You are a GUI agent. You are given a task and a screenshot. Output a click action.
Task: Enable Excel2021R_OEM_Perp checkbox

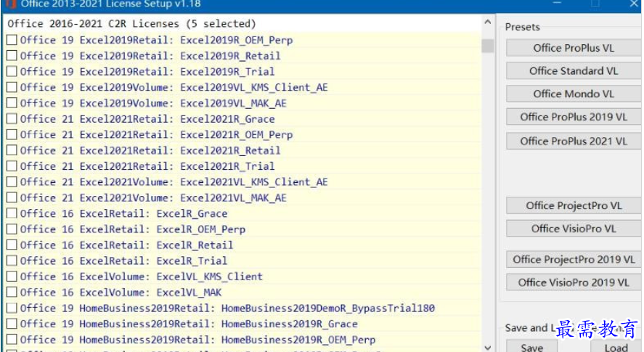[x=12, y=134]
